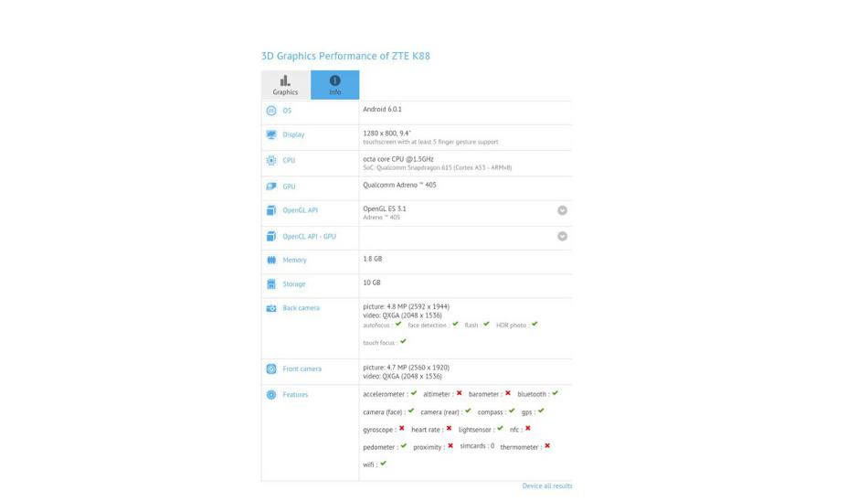Image resolution: width=868 pixels, height=502 pixels.
Task: Click the GPU card icon
Action: pos(271,187)
